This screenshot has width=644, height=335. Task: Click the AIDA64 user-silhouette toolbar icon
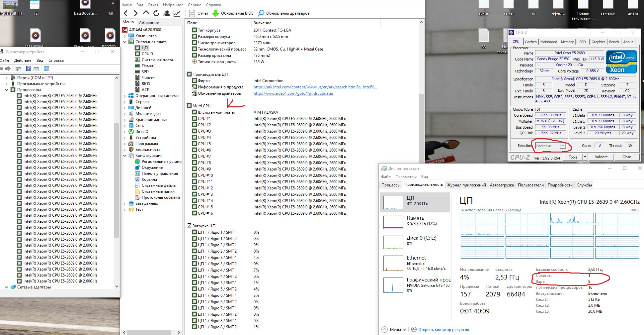[167, 13]
